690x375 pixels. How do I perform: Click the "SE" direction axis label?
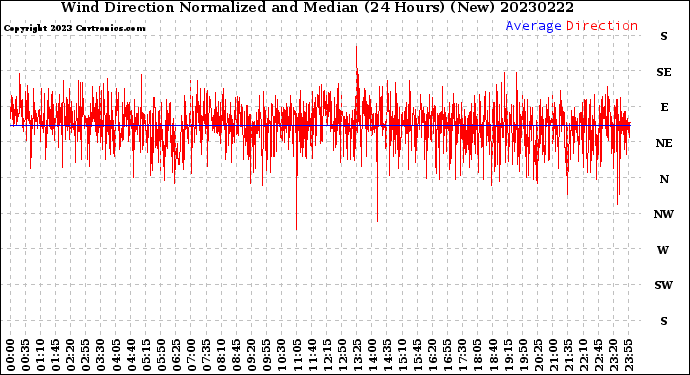[664, 72]
